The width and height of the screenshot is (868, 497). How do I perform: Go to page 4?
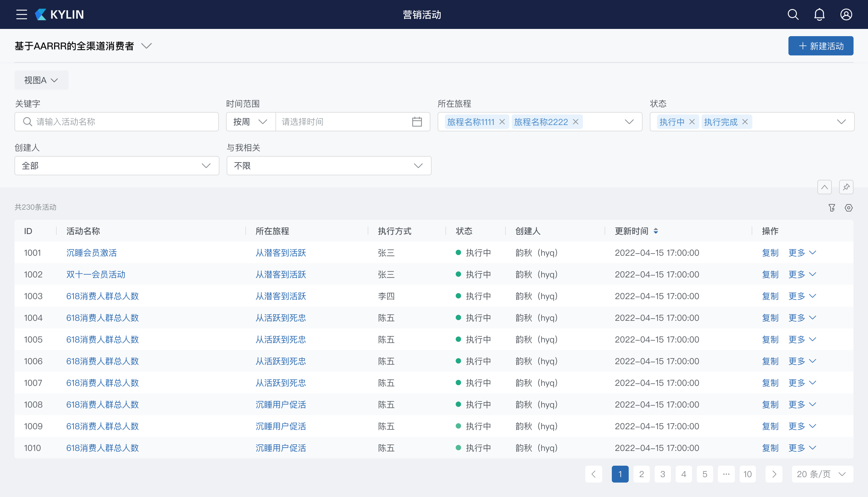click(x=684, y=474)
